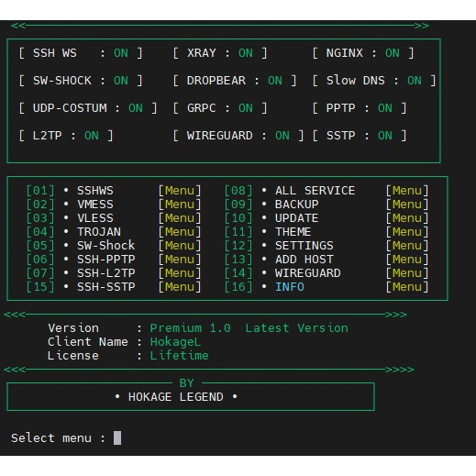Click the [13] option number
476x476 pixels.
click(x=238, y=260)
